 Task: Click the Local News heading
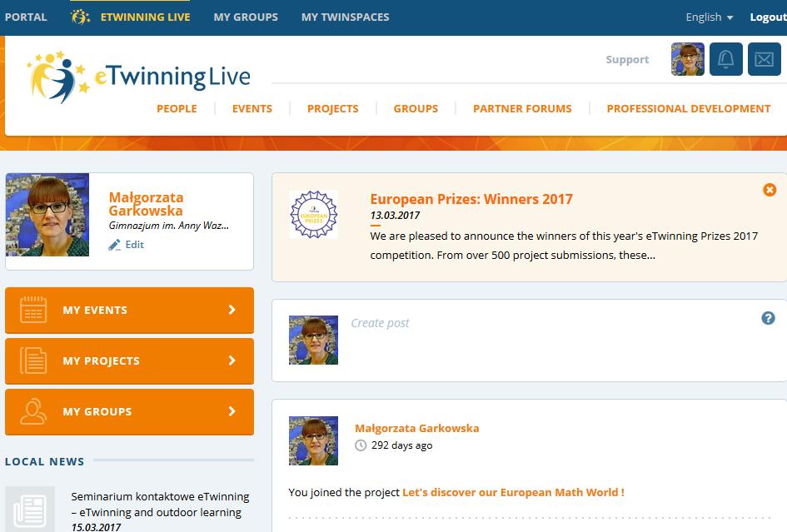tap(45, 462)
